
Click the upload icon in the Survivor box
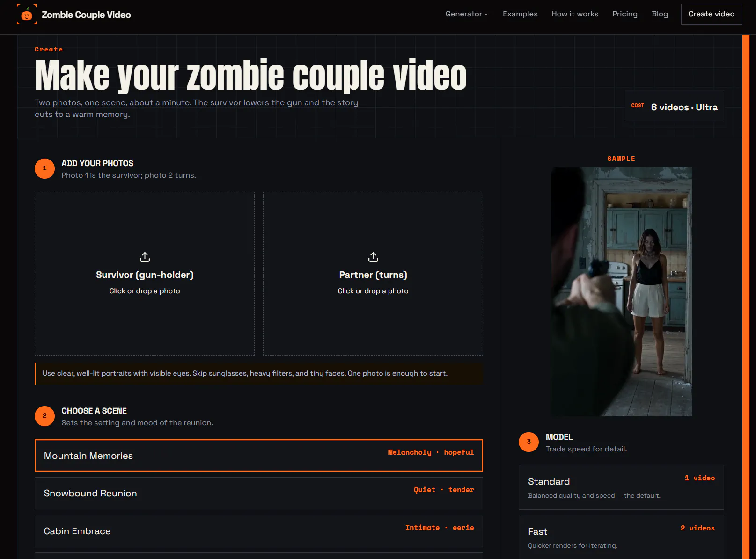point(145,257)
